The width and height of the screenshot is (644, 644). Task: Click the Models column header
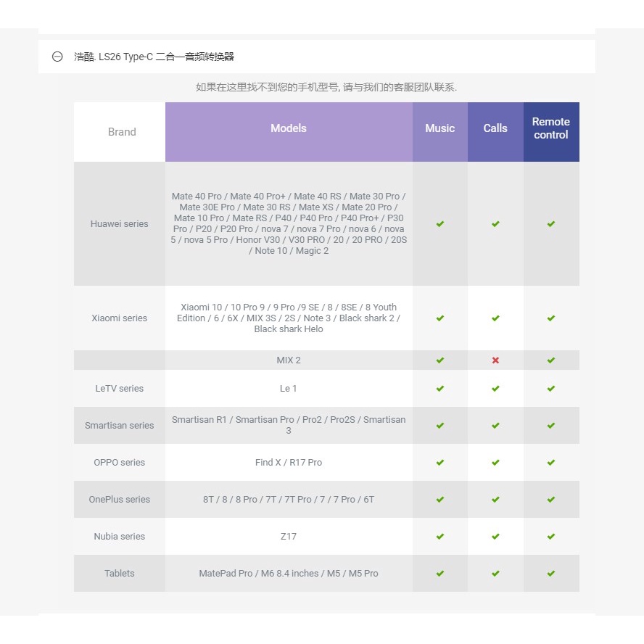(x=289, y=128)
